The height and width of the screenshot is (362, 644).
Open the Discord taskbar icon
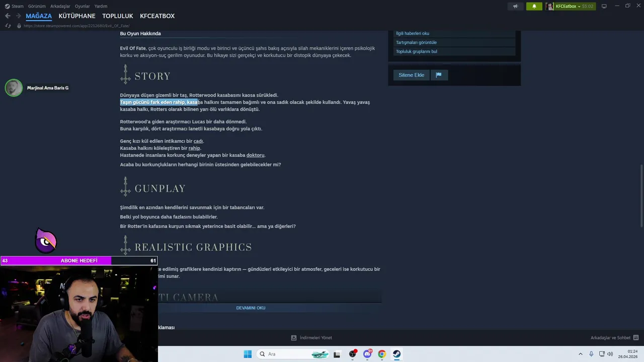click(x=367, y=354)
